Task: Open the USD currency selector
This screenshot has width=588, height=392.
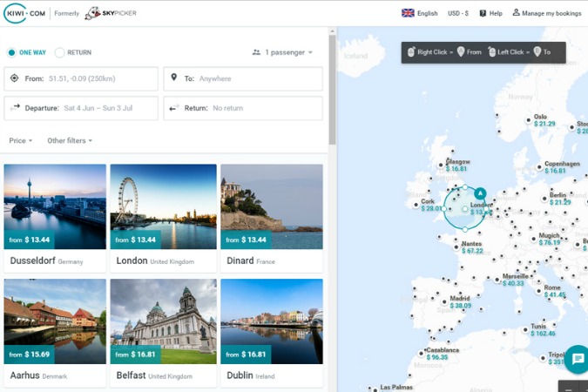Action: click(459, 13)
